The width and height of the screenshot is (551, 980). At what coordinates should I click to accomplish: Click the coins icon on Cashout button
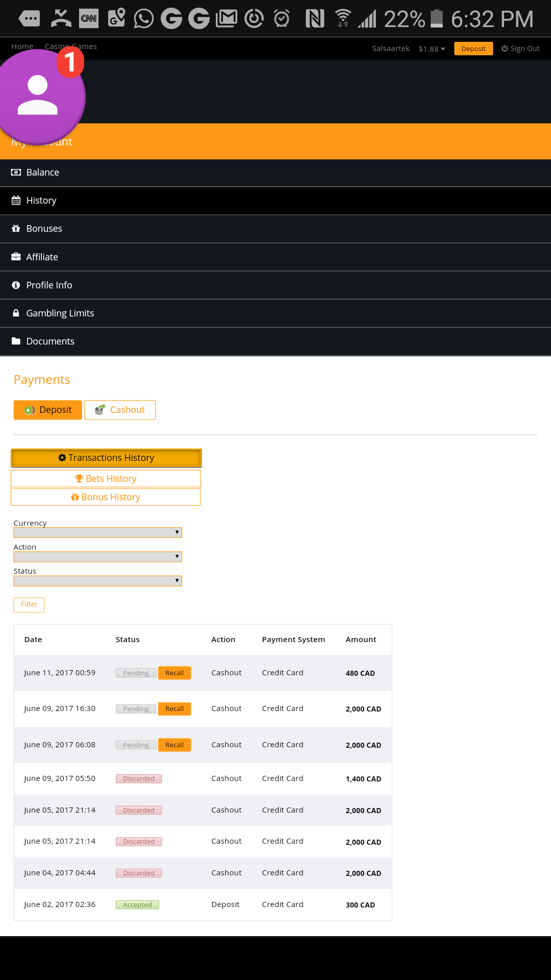coord(100,409)
